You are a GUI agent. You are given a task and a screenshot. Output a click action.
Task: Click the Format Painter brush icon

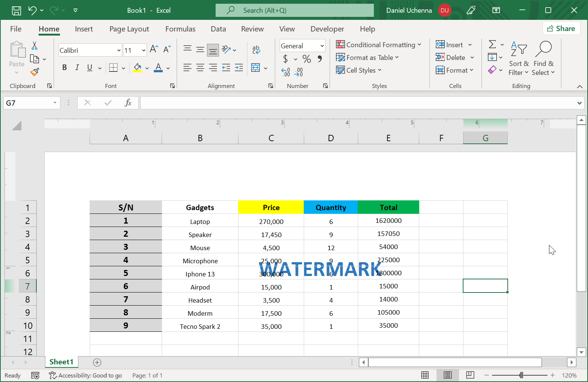(x=34, y=72)
